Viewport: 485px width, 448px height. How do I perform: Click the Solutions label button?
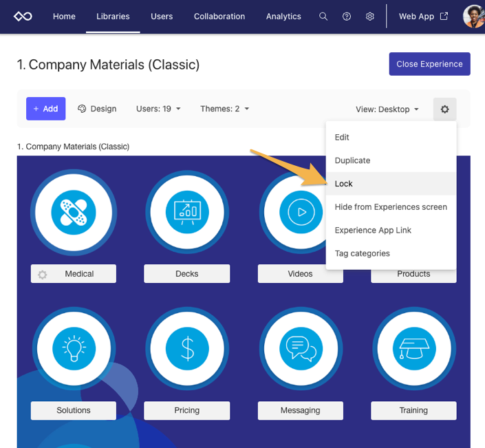pyautogui.click(x=74, y=411)
